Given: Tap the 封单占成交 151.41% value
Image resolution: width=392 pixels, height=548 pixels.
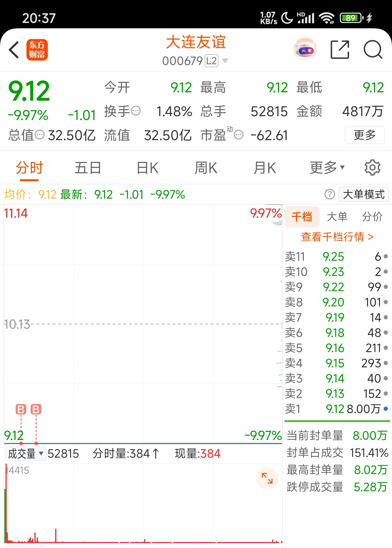Looking at the screenshot, I should coord(369,453).
